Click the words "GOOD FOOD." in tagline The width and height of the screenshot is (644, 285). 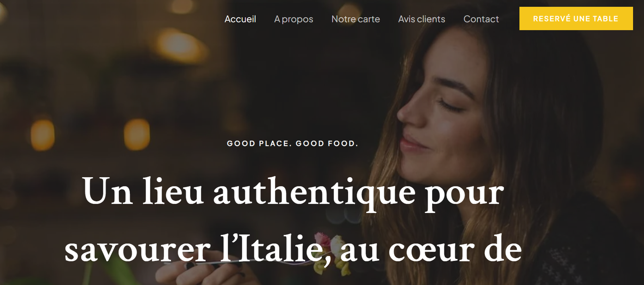[x=327, y=144]
